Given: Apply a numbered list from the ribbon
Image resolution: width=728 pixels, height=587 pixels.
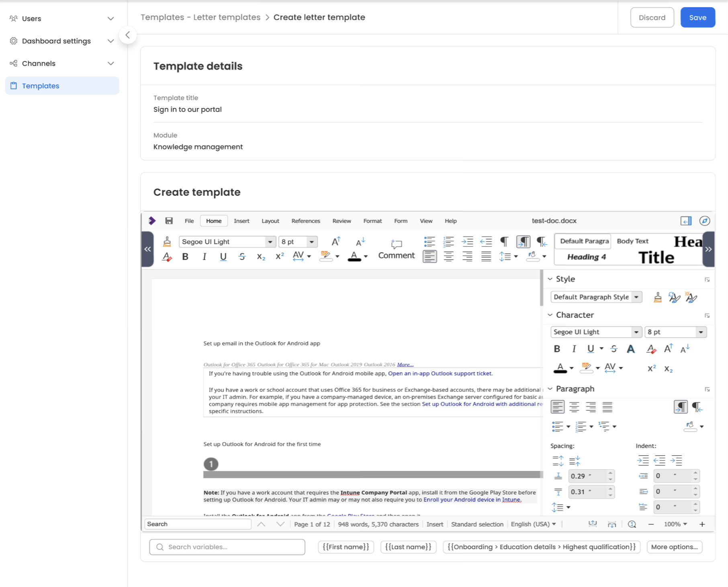Looking at the screenshot, I should (x=448, y=241).
